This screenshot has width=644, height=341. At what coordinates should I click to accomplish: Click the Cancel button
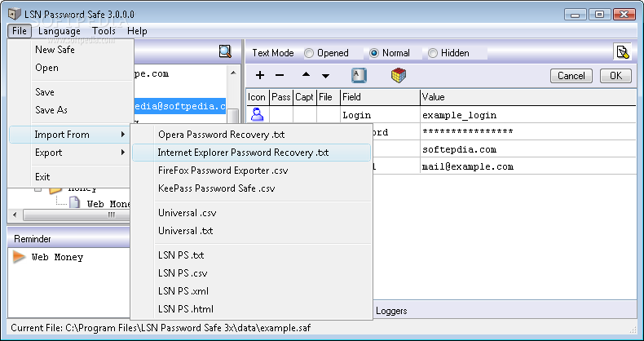pos(571,76)
